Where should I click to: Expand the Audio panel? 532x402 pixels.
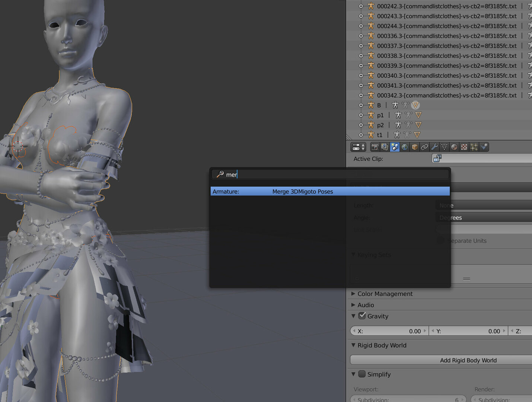click(353, 305)
